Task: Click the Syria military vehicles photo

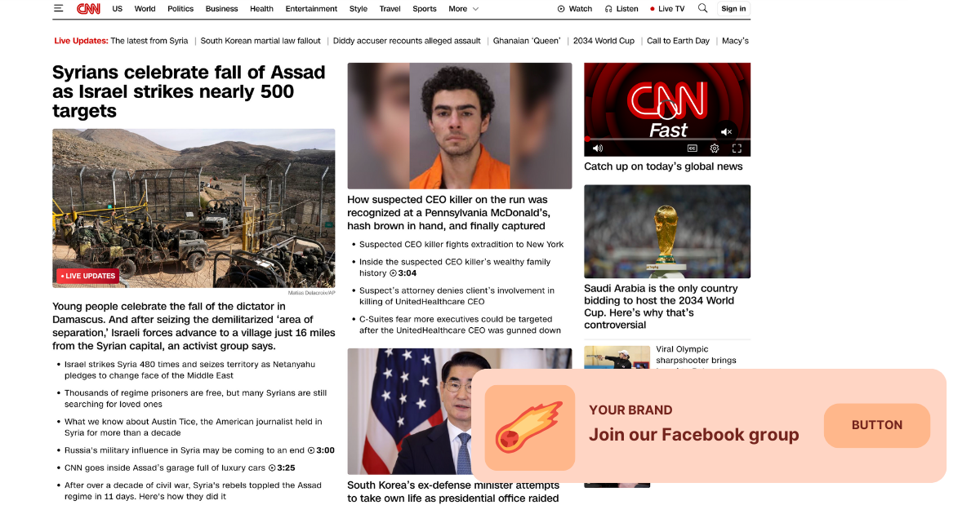Action: [194, 208]
